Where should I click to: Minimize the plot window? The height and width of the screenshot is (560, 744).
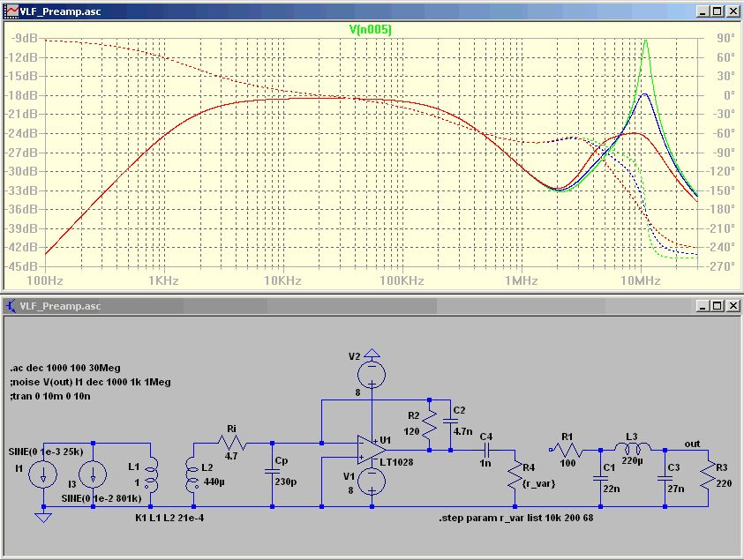coord(703,11)
